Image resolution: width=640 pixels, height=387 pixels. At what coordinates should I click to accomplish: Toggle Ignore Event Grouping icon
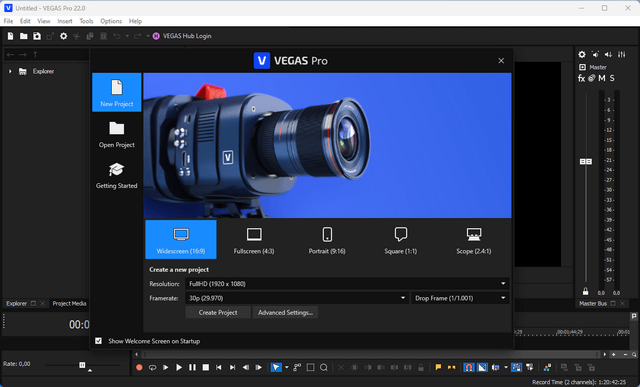coord(530,367)
